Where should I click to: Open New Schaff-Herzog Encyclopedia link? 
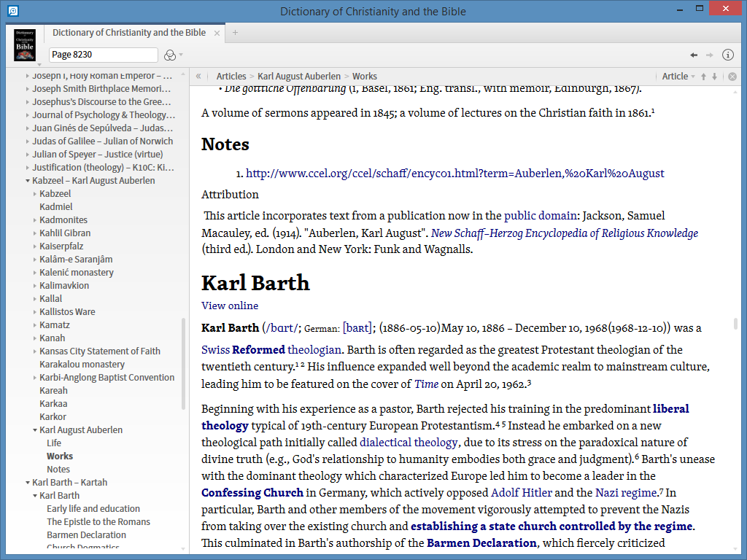tap(565, 233)
